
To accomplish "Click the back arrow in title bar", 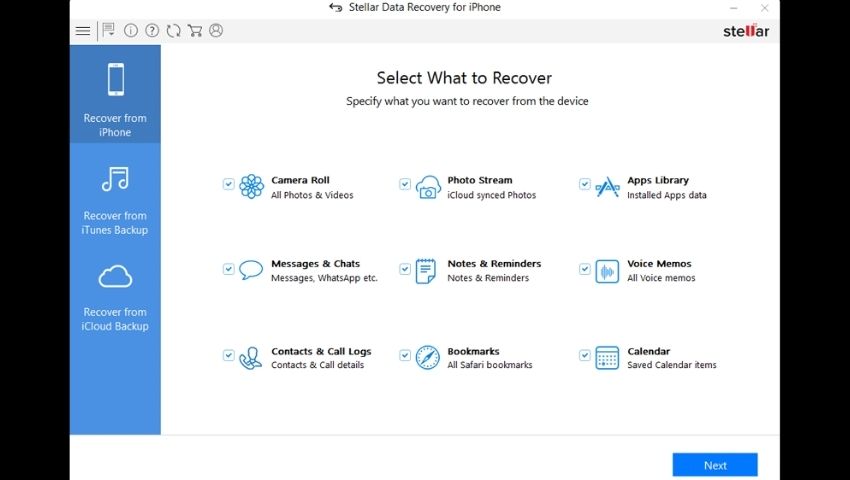I will click(x=336, y=8).
